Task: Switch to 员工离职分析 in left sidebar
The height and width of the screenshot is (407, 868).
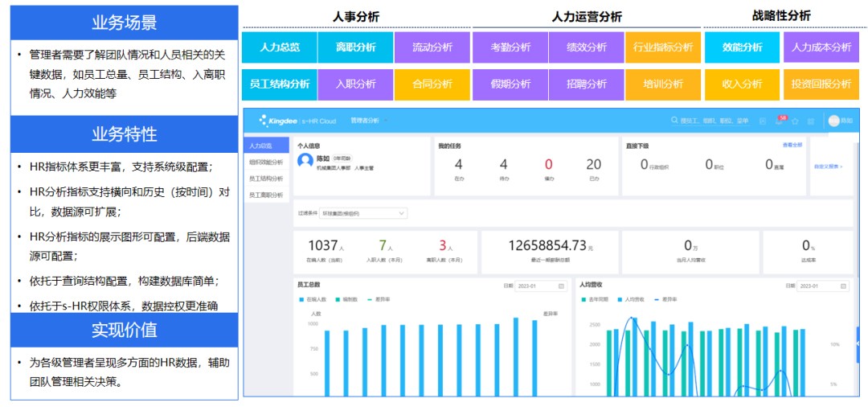Action: 265,195
